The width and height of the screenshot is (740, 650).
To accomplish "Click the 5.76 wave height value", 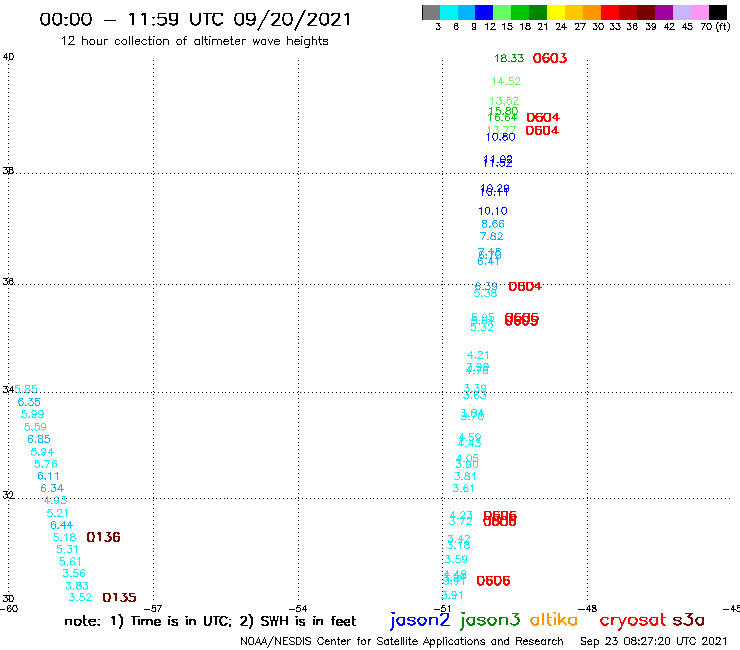I will (x=45, y=464).
